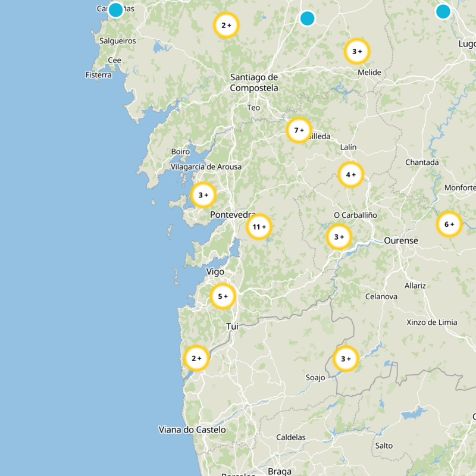Click the Chantada label
This screenshot has width=476, height=476.
pyautogui.click(x=422, y=162)
